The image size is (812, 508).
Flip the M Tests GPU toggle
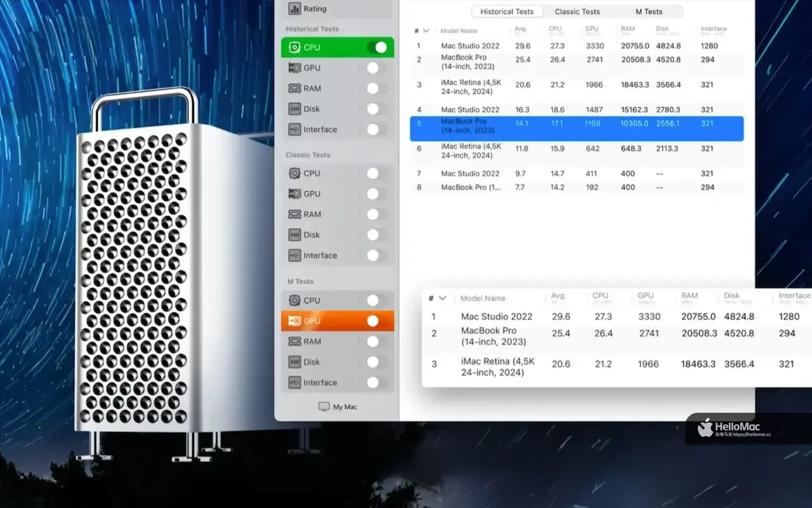coord(377,321)
